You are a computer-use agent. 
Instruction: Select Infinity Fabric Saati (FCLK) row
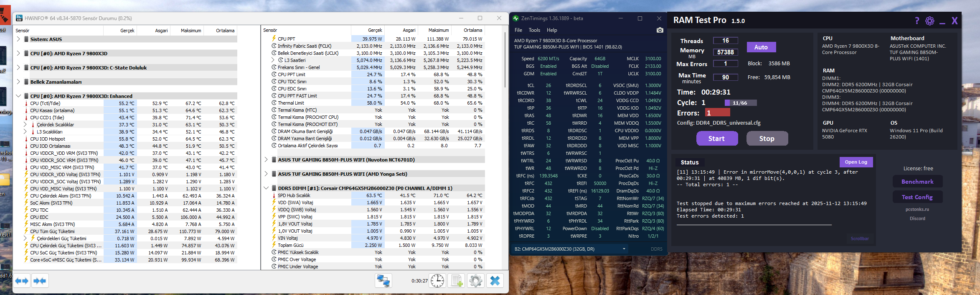point(378,46)
